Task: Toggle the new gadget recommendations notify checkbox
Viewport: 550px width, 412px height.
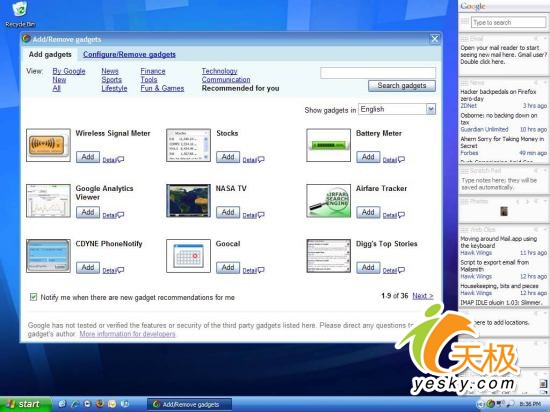Action: [33, 297]
